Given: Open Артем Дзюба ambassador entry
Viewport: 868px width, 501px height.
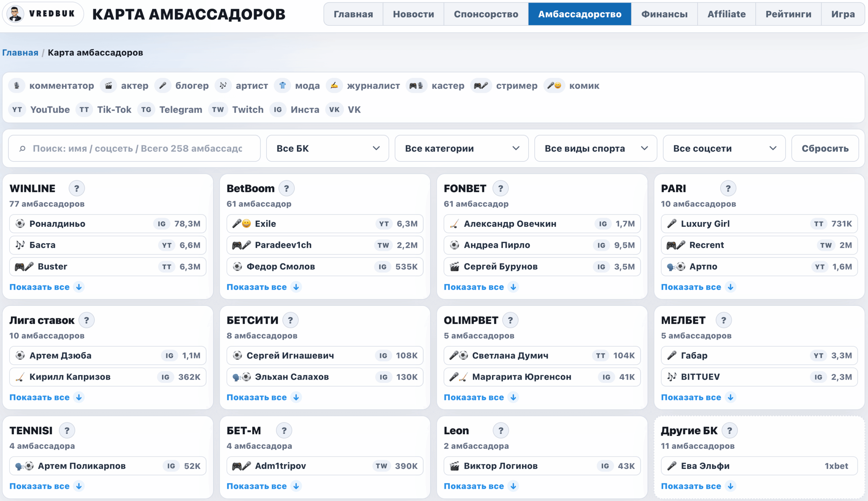Looking at the screenshot, I should click(108, 356).
